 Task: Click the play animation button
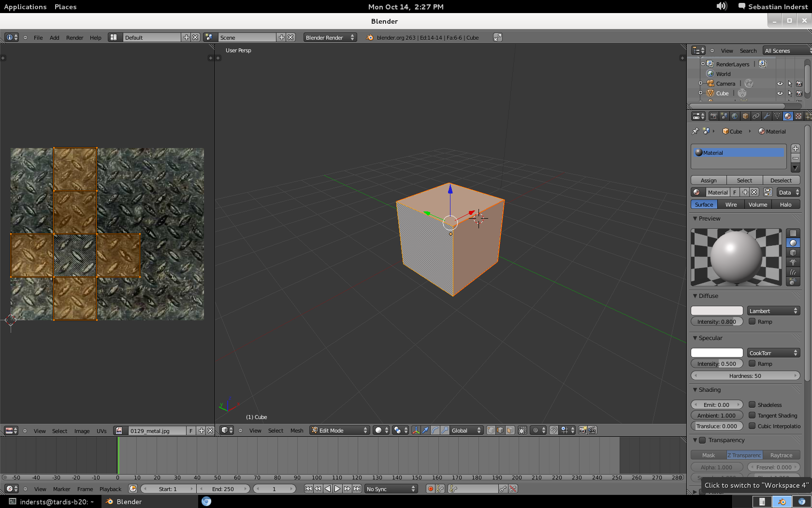click(x=337, y=489)
